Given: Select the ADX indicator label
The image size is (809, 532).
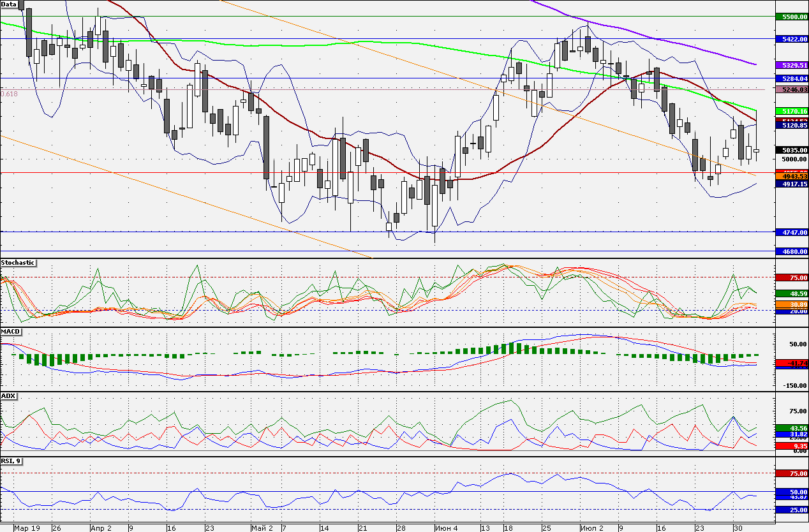Looking at the screenshot, I should tap(8, 396).
